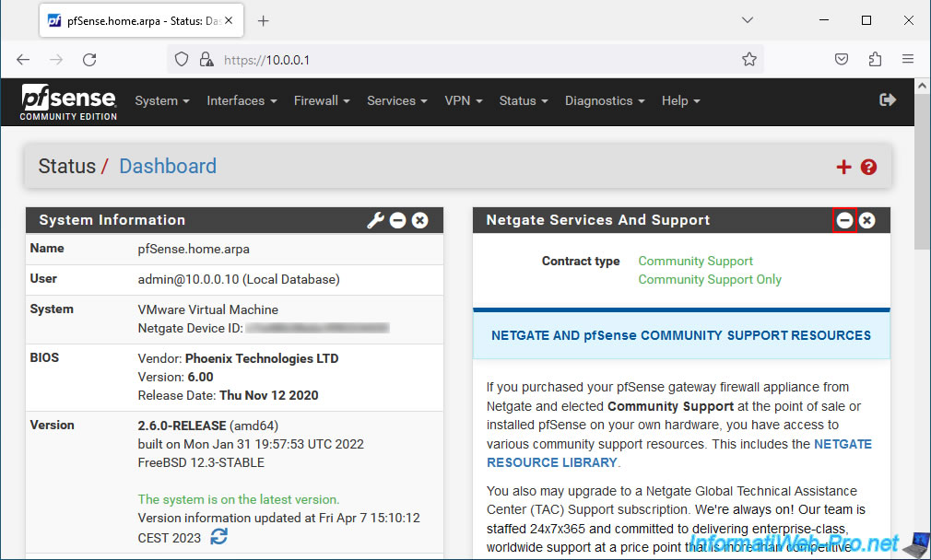Click the Support Resources banner heading

coord(681,336)
